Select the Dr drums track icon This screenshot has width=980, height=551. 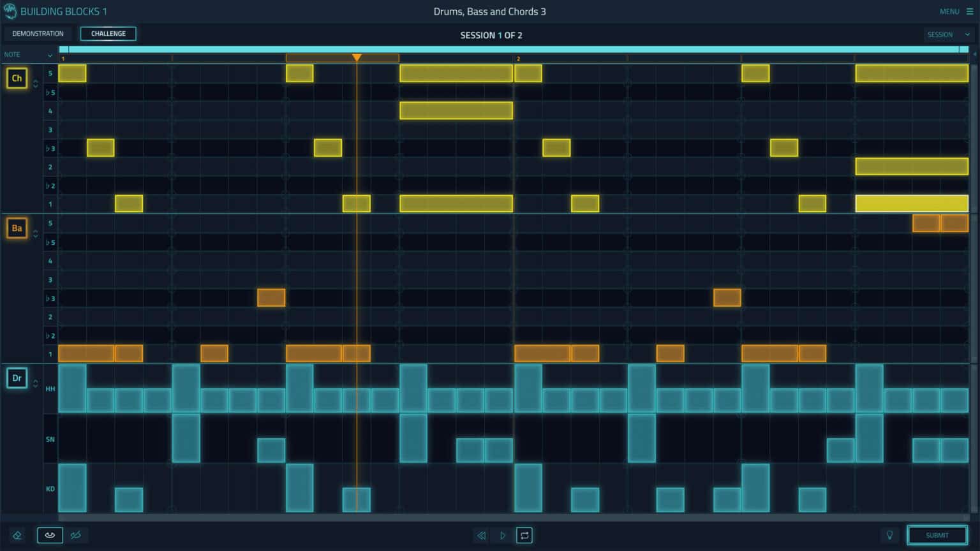[17, 378]
